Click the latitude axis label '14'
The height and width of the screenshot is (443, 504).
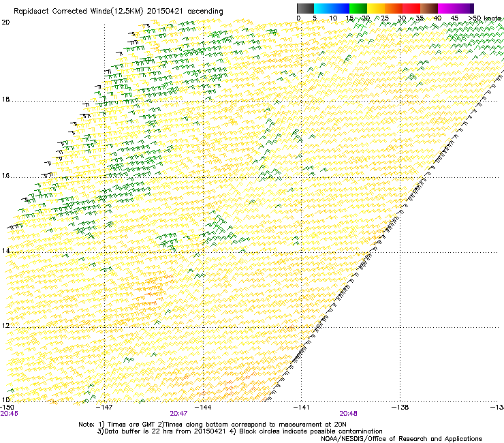[x=5, y=251]
